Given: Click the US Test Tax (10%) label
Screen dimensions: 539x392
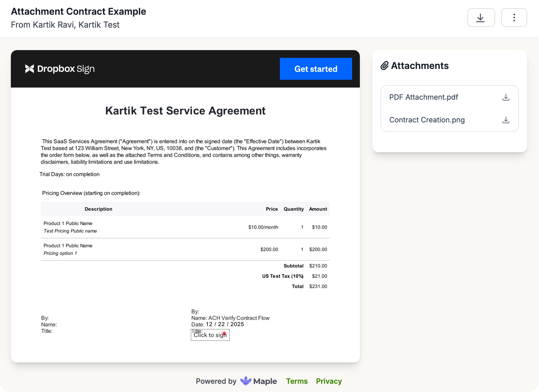Looking at the screenshot, I should (283, 276).
